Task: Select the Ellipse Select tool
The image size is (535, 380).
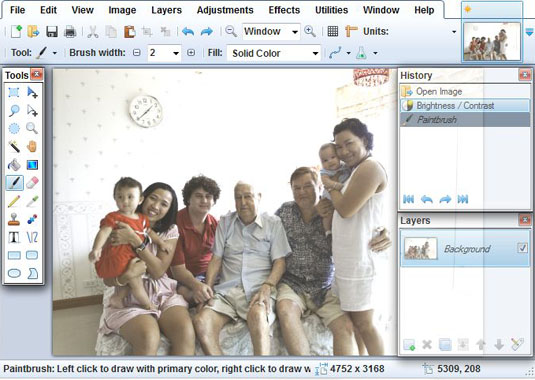Action: [14, 129]
